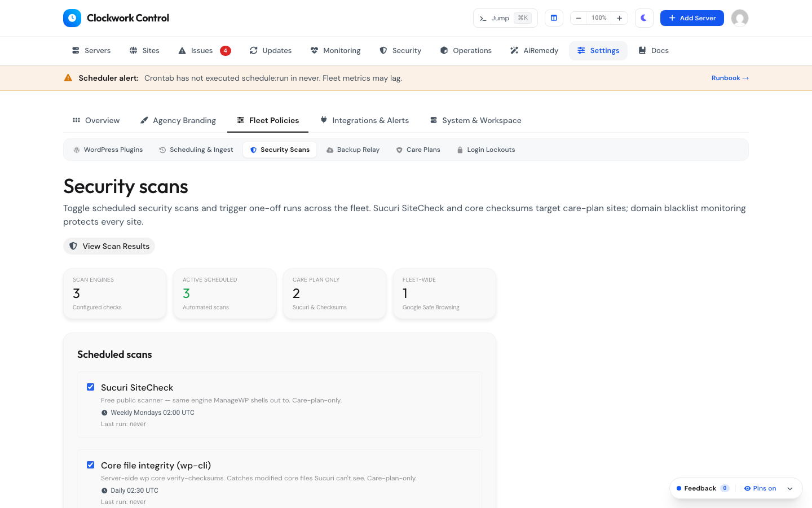Open the Servers navigation item

tap(91, 51)
